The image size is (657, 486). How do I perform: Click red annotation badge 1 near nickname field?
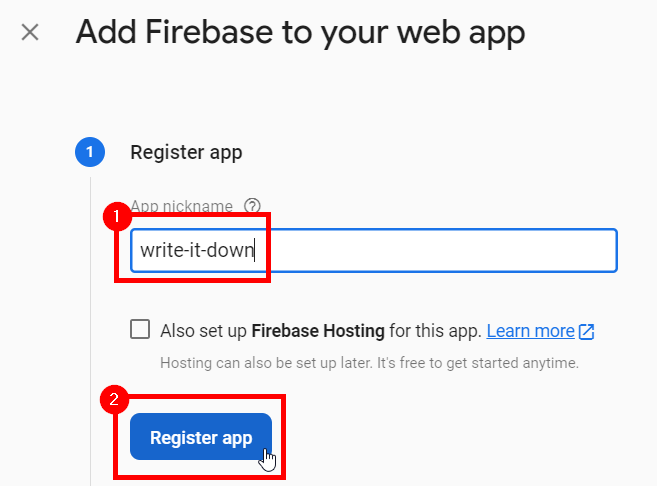click(x=118, y=214)
